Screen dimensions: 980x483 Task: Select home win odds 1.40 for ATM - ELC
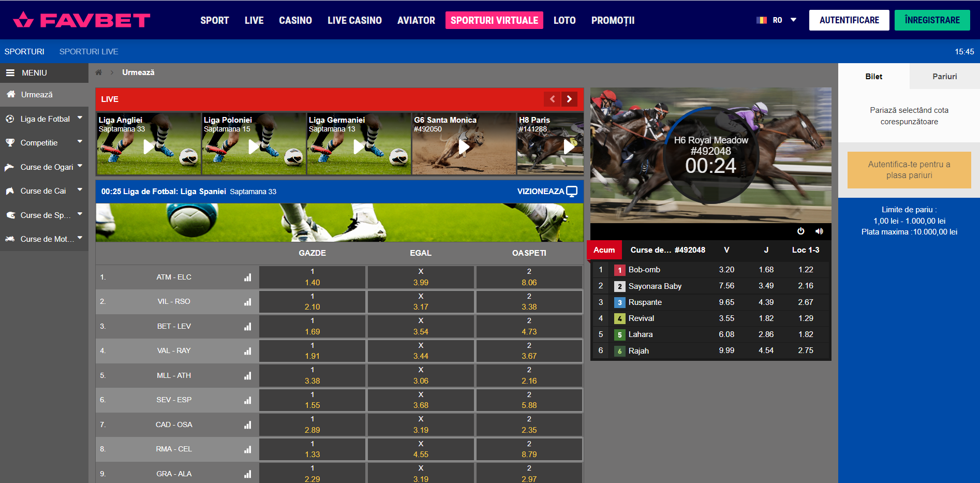[x=312, y=277]
